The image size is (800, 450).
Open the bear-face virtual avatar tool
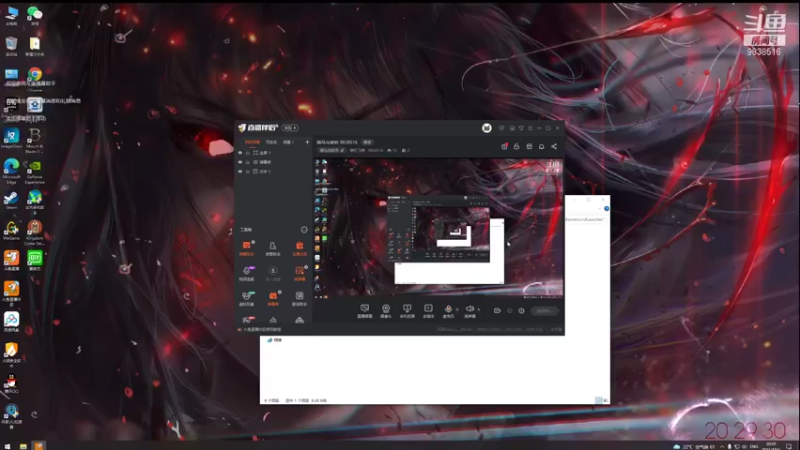(x=246, y=298)
